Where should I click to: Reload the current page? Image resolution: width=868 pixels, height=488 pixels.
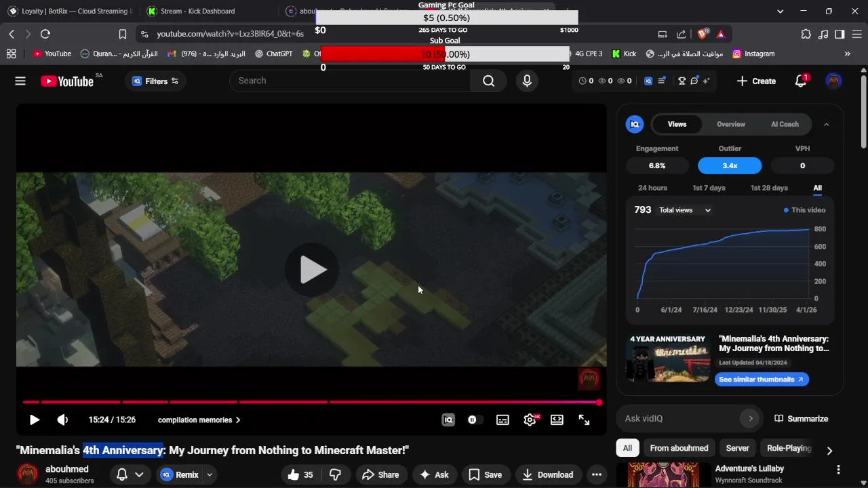coord(45,34)
